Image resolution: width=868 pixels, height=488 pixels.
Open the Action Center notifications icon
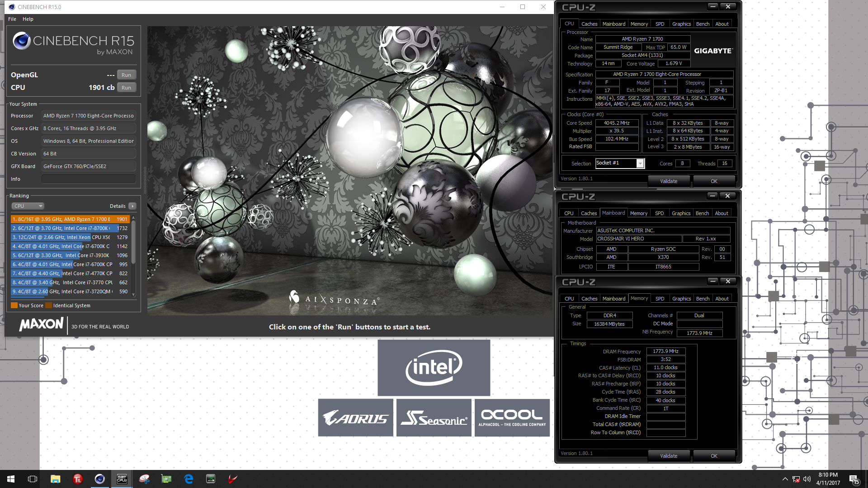click(x=854, y=480)
